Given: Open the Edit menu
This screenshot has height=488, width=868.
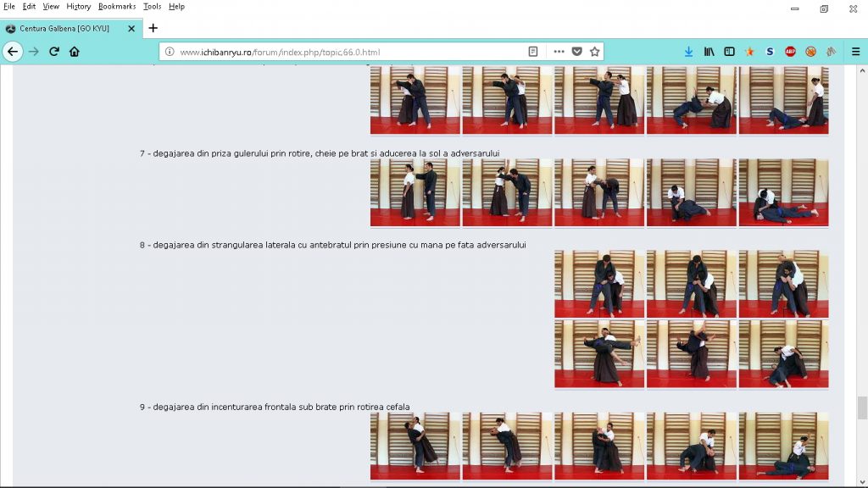Looking at the screenshot, I should point(29,7).
